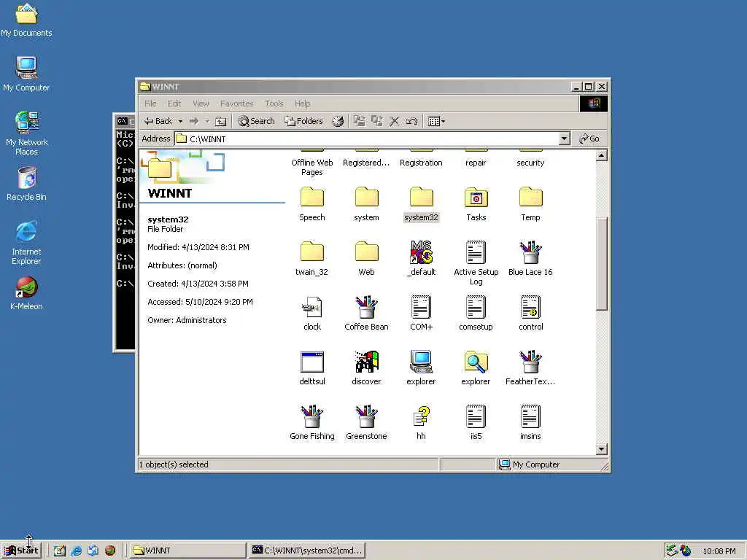Click the Undo toolbar icon
This screenshot has width=747, height=560.
[411, 121]
